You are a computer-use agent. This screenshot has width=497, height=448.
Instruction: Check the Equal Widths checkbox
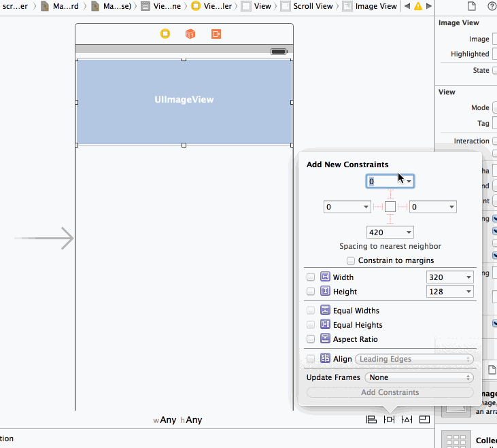click(311, 310)
